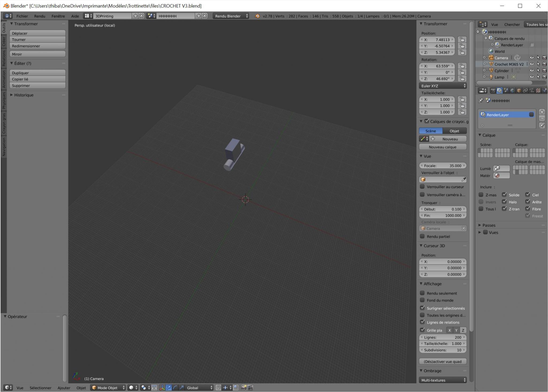Lock the X position padlock
Image resolution: width=548 pixels, height=392 pixels.
click(462, 40)
